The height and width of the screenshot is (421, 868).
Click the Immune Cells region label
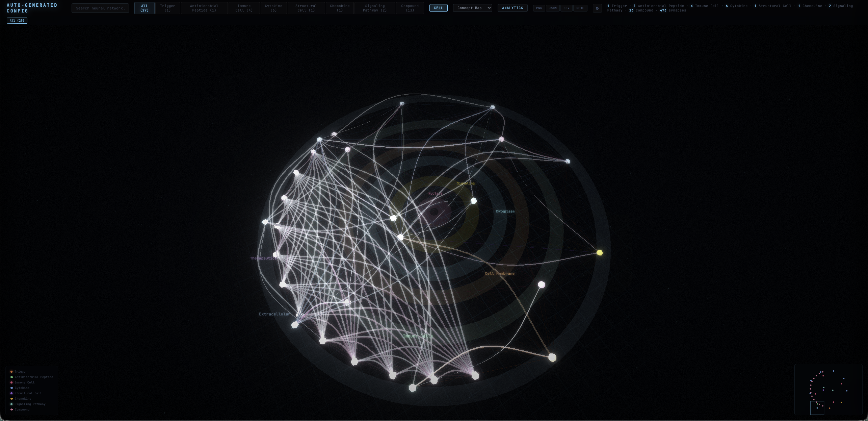click(x=418, y=336)
